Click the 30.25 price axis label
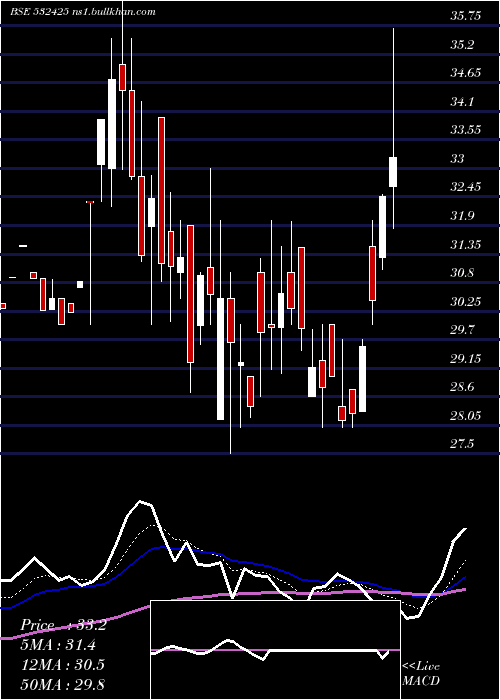The width and height of the screenshot is (500, 700). pyautogui.click(x=466, y=301)
